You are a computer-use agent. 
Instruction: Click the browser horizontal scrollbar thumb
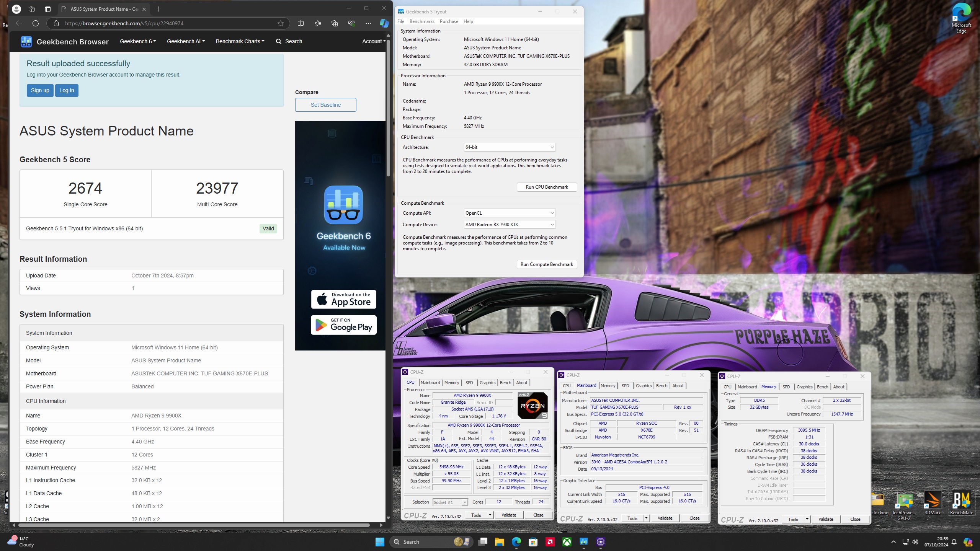[x=194, y=525]
